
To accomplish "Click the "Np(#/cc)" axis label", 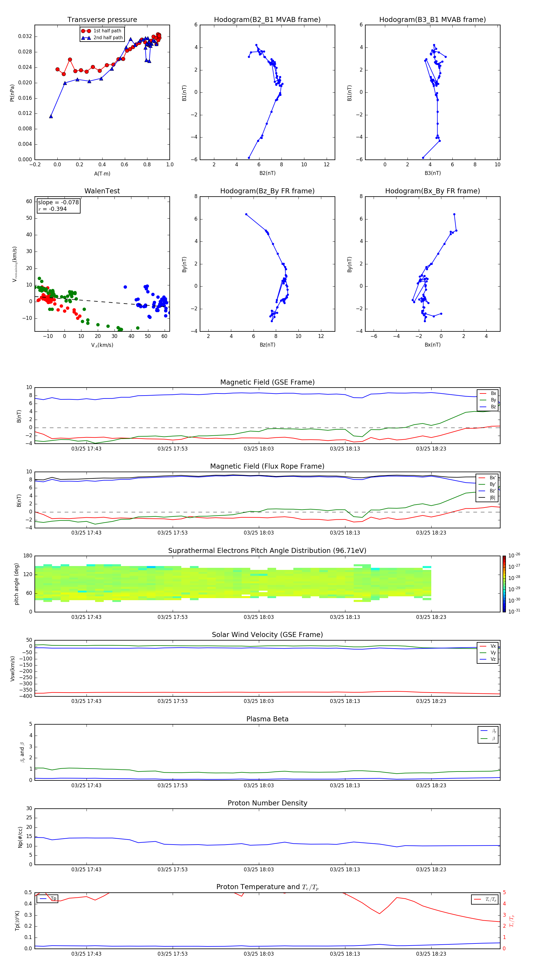I will (x=20, y=837).
